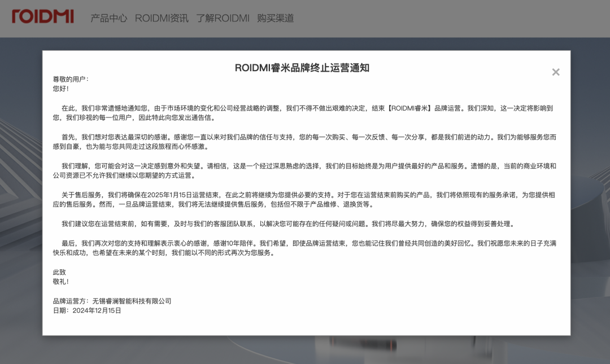Click the 2025年1月15日 end date text
Screen dimensions: 610x364
pyautogui.click(x=169, y=195)
